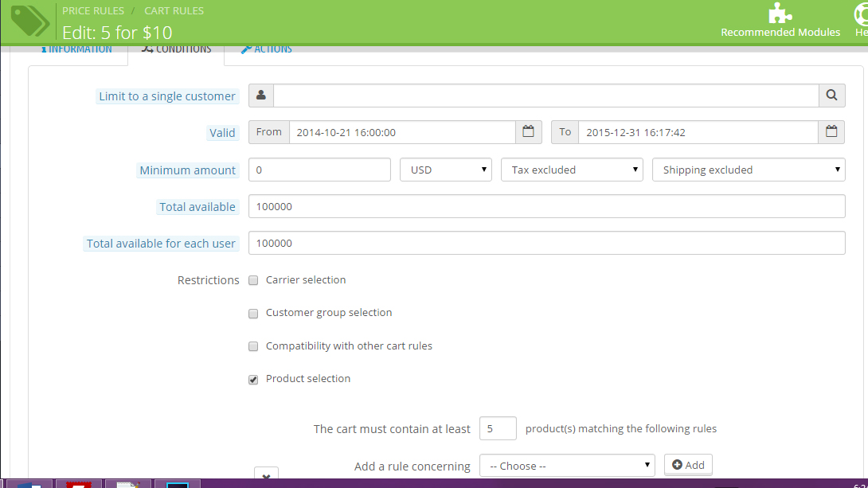Image resolution: width=868 pixels, height=488 pixels.
Task: Click the Total available label
Action: coord(197,207)
